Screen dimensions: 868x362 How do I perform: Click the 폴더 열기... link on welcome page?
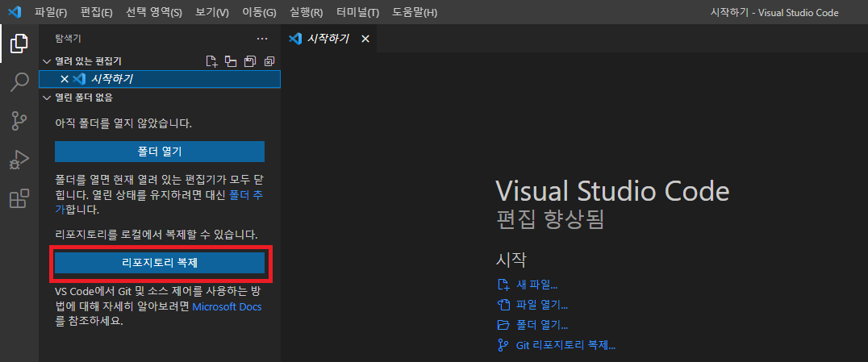click(x=542, y=325)
